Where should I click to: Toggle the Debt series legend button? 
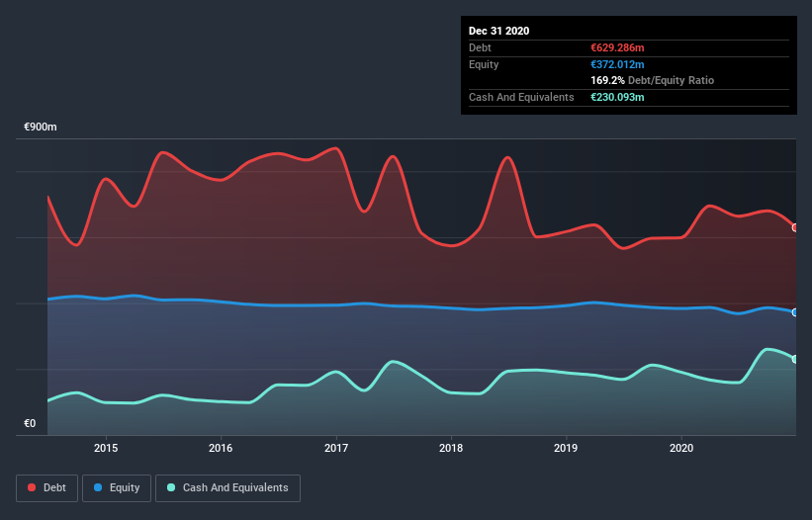click(x=47, y=488)
